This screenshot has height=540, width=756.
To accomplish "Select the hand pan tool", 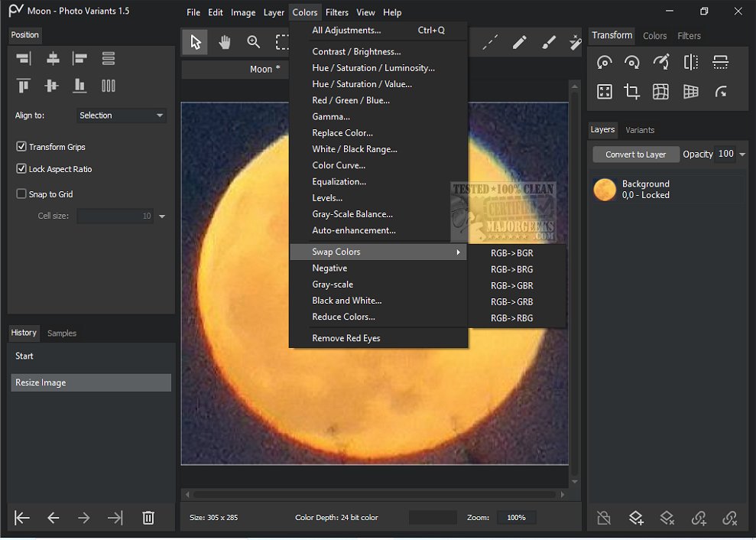I will point(225,43).
